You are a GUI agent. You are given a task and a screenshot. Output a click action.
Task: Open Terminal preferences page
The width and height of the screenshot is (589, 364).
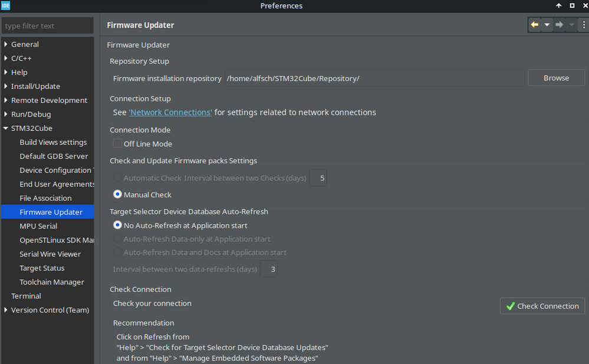(x=26, y=296)
